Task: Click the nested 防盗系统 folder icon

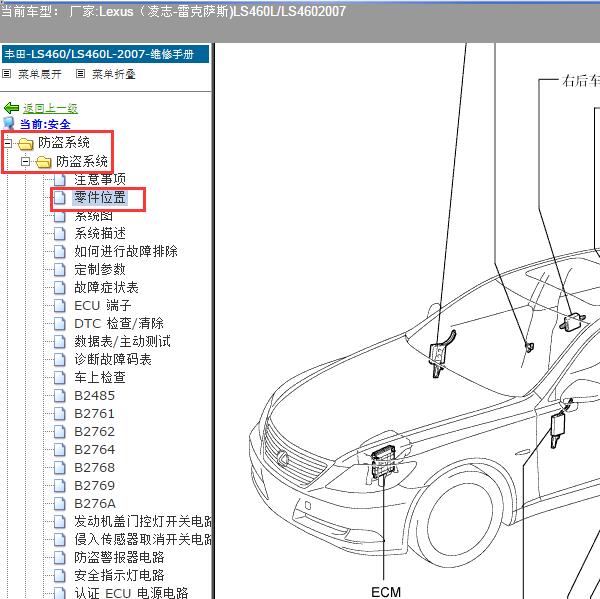Action: click(x=43, y=161)
